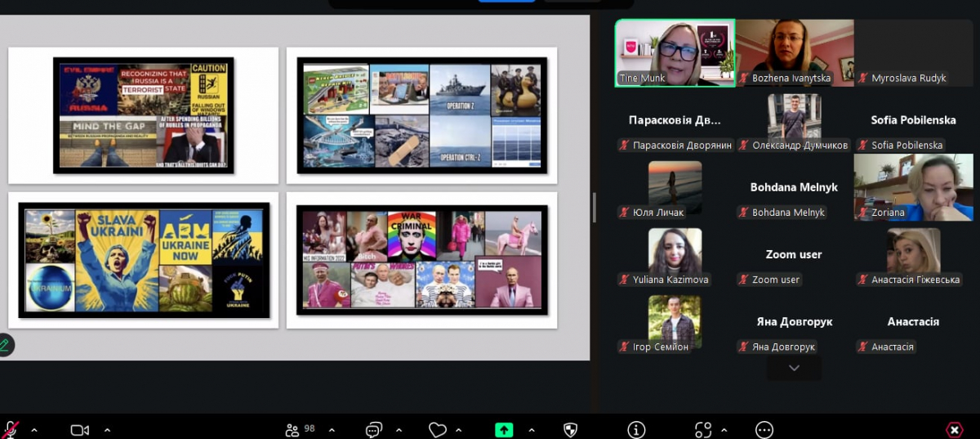Click the green annotation pencil icon
980x439 pixels.
click(5, 345)
